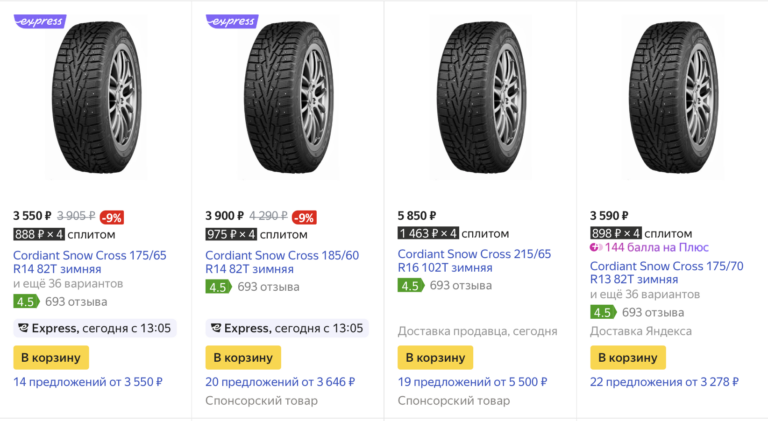Click the 4.5 rating badge for 185/60 R14

pos(218,287)
